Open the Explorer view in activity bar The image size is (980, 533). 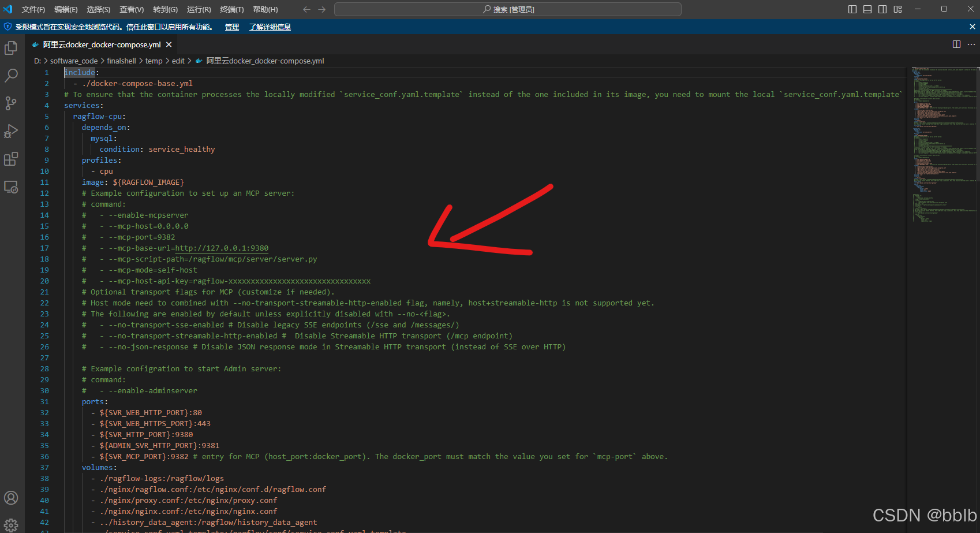pyautogui.click(x=11, y=48)
